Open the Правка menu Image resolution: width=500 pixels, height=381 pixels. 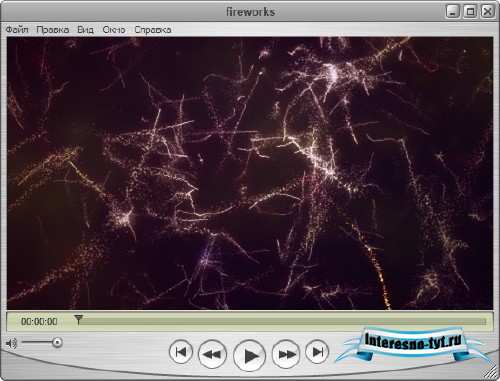tap(52, 30)
